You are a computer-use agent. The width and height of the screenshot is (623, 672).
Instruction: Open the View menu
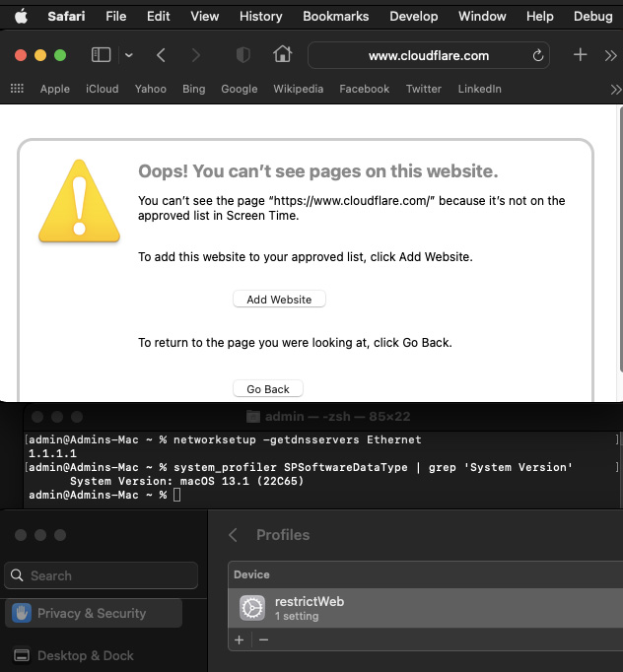(204, 17)
